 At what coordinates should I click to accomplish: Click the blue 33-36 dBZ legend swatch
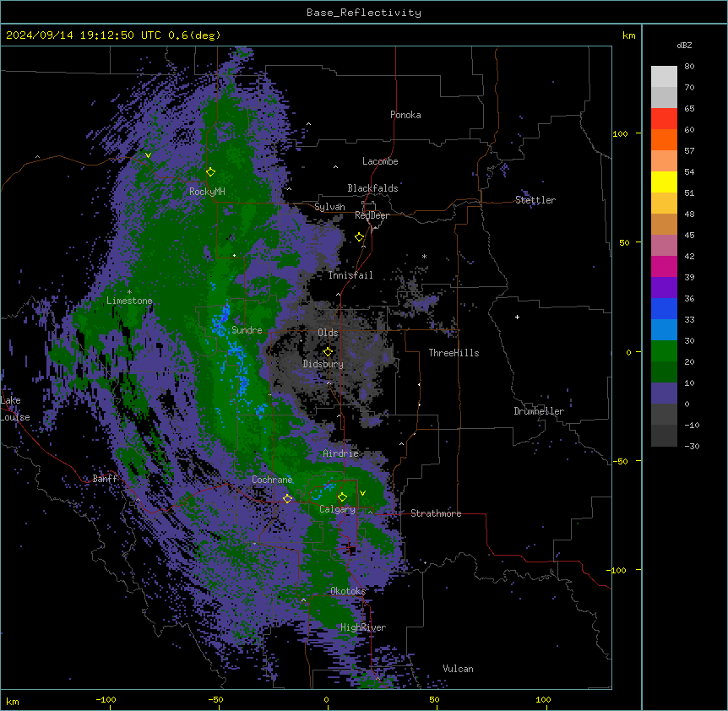pyautogui.click(x=664, y=308)
